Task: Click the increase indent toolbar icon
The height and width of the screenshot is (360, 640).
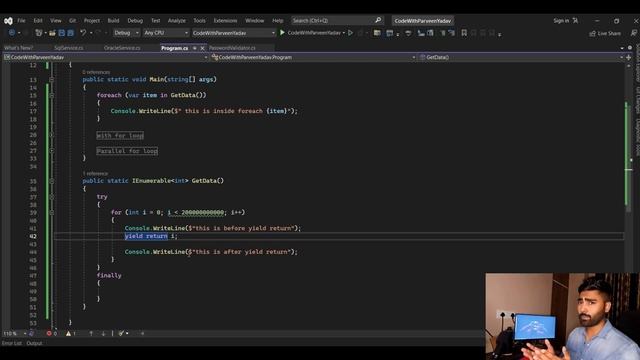Action: coord(451,33)
